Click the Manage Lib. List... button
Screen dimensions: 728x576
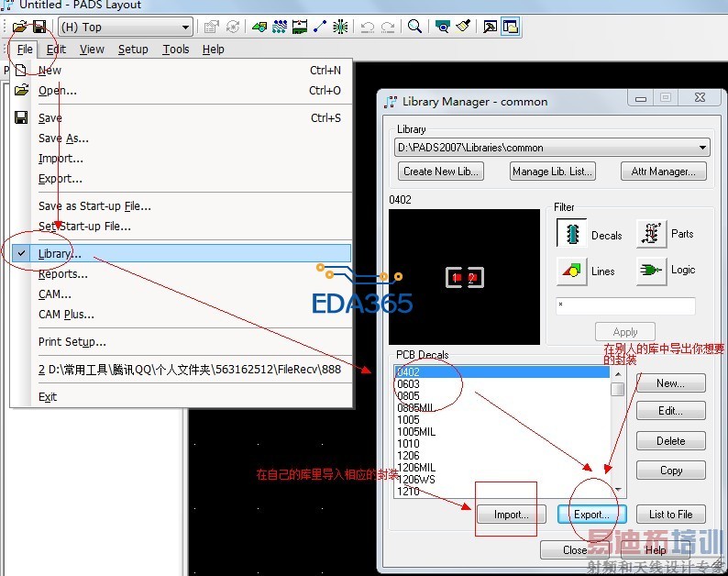tap(553, 171)
